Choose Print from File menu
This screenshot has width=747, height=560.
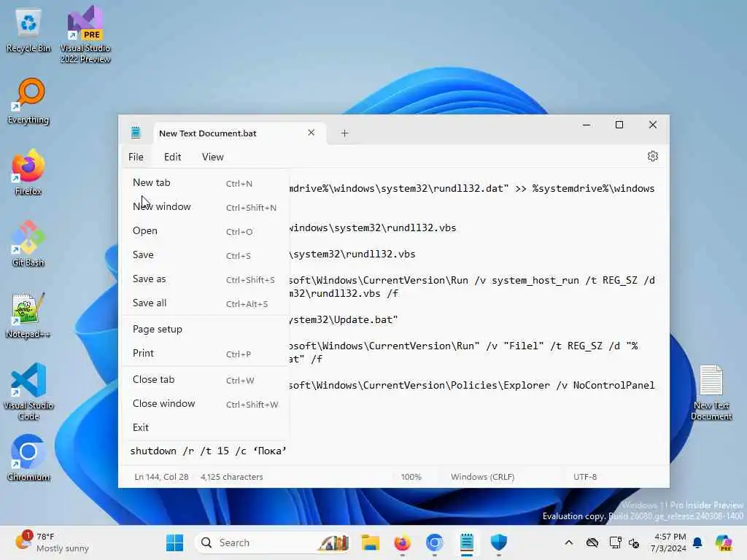point(205,354)
